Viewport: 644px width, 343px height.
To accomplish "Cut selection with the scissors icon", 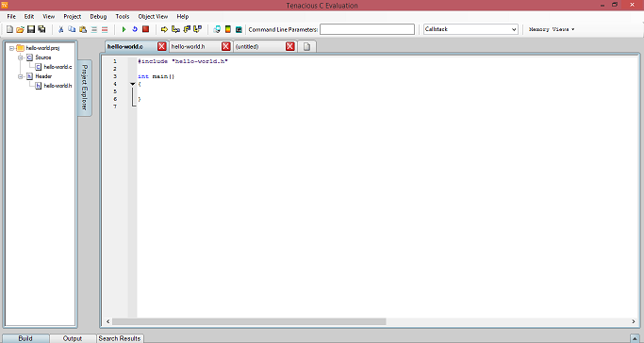I will pos(60,29).
